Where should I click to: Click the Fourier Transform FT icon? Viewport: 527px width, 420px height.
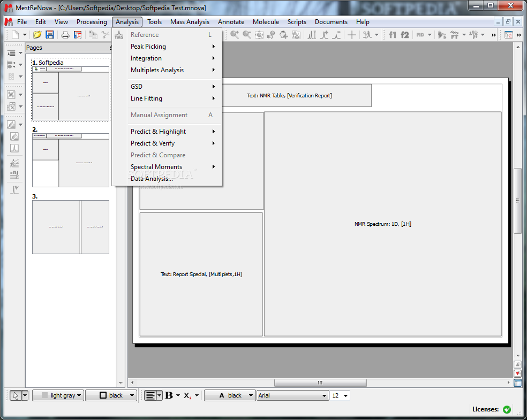pos(454,35)
